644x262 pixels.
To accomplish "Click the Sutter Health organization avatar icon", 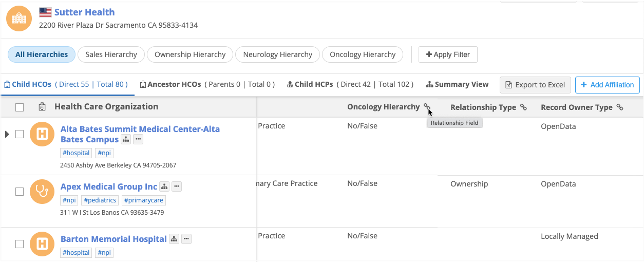I will (x=19, y=18).
